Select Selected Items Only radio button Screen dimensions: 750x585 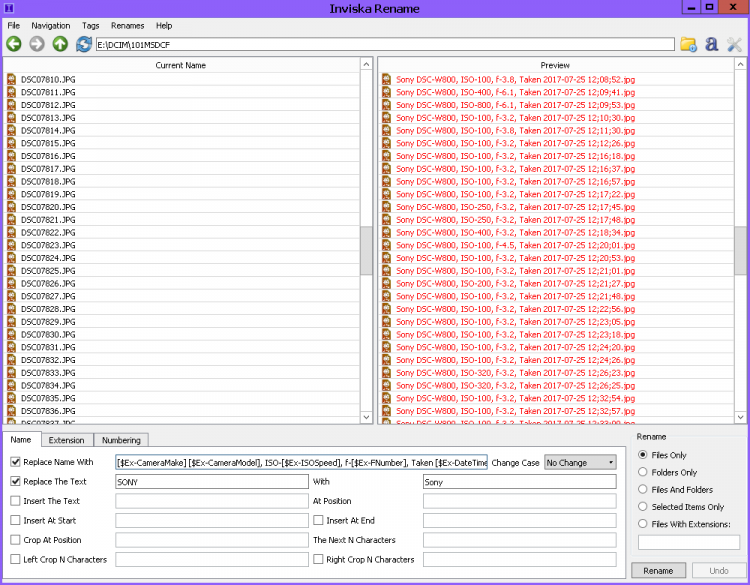pyautogui.click(x=643, y=507)
